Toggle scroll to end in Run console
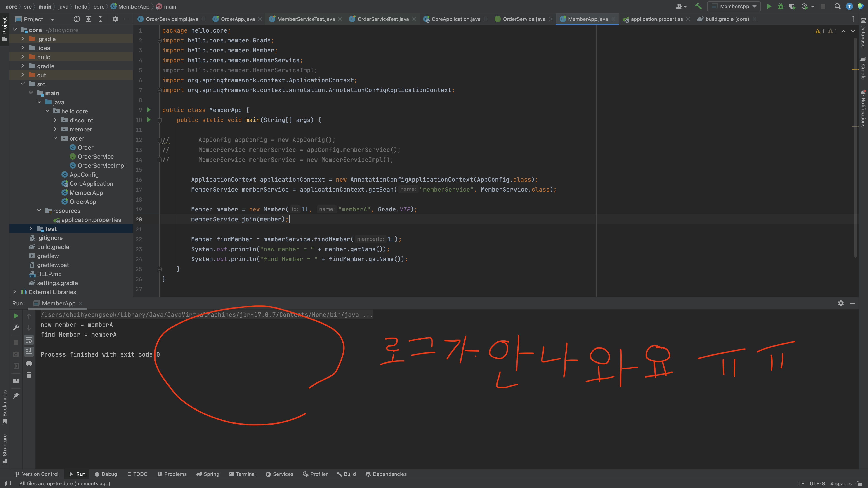The width and height of the screenshot is (868, 488). coord(29,352)
